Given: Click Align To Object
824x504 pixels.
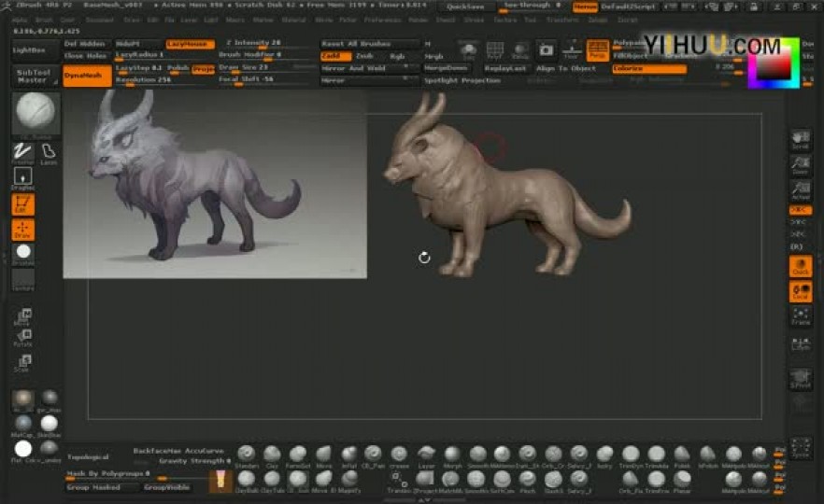Looking at the screenshot, I should [566, 68].
